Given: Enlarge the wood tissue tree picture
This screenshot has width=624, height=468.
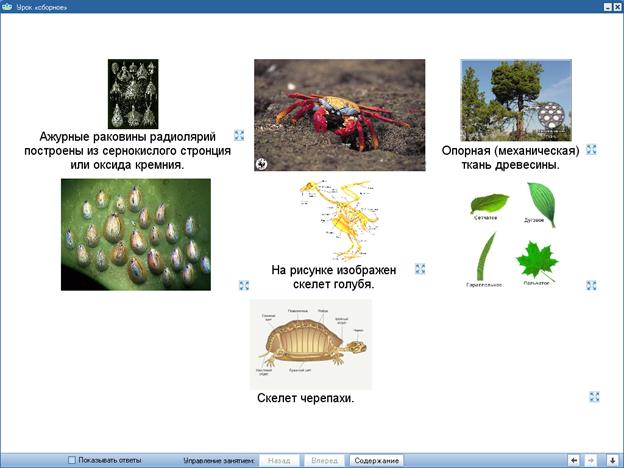Looking at the screenshot, I should click(x=592, y=149).
